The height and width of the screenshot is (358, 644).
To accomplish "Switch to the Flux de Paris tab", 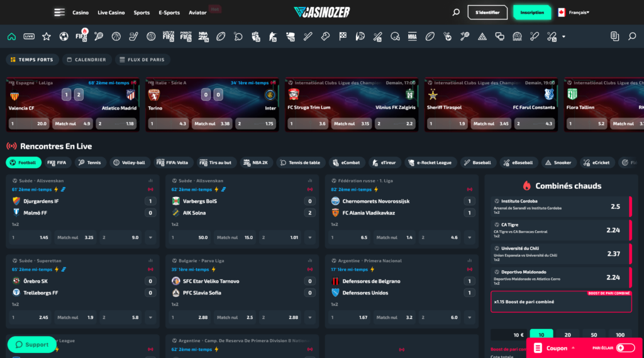I will pyautogui.click(x=142, y=60).
